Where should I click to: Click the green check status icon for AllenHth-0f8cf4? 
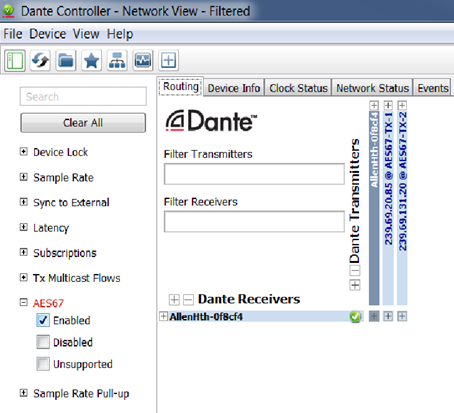click(x=355, y=316)
